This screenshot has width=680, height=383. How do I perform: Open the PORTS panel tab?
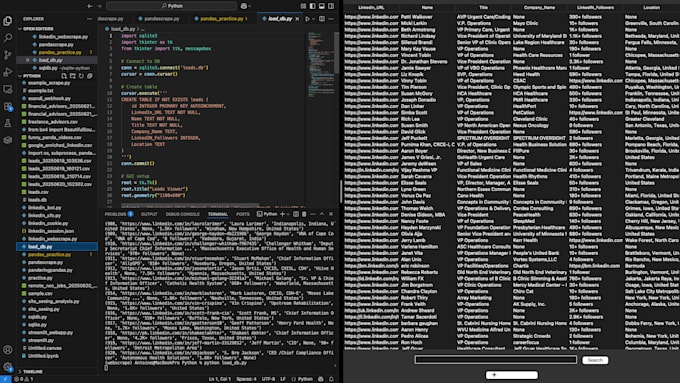[242, 214]
